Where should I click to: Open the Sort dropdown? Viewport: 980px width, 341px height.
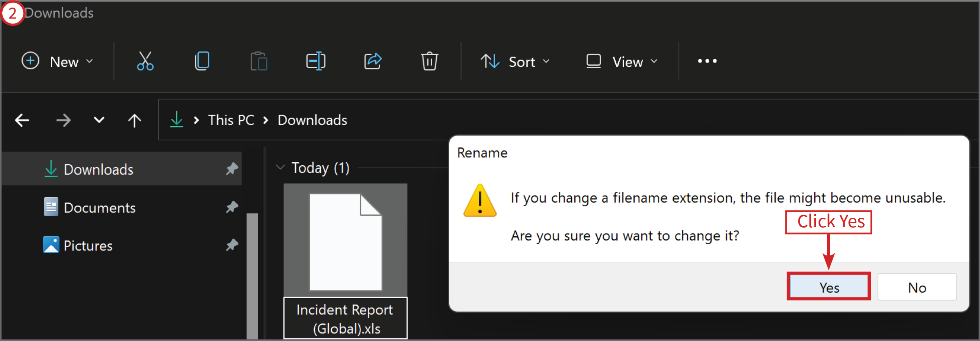515,61
